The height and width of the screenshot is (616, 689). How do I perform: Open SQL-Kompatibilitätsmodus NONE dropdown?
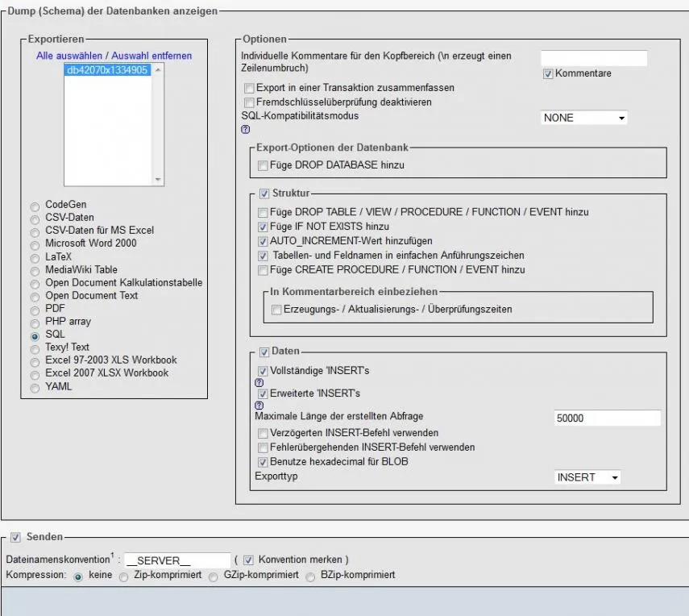583,118
